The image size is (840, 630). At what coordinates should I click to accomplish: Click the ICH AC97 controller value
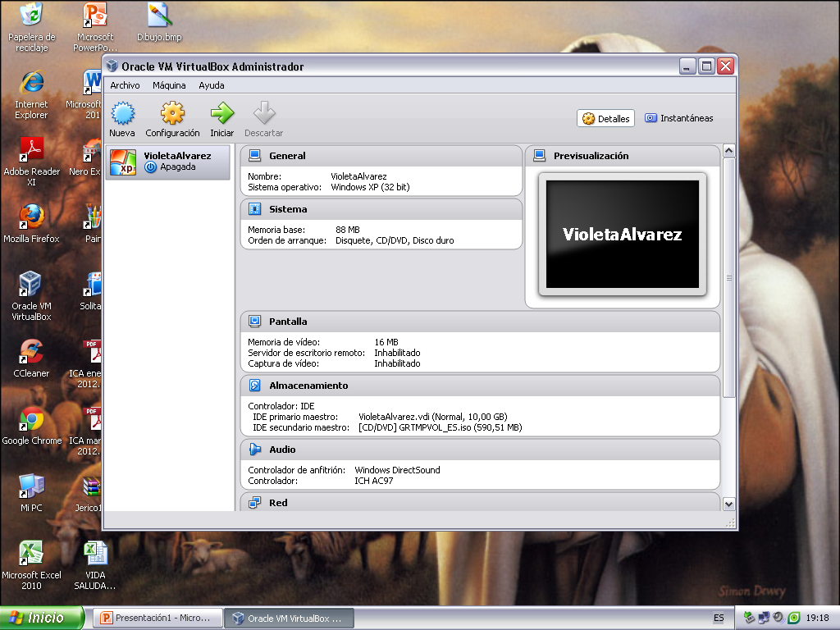(x=374, y=481)
